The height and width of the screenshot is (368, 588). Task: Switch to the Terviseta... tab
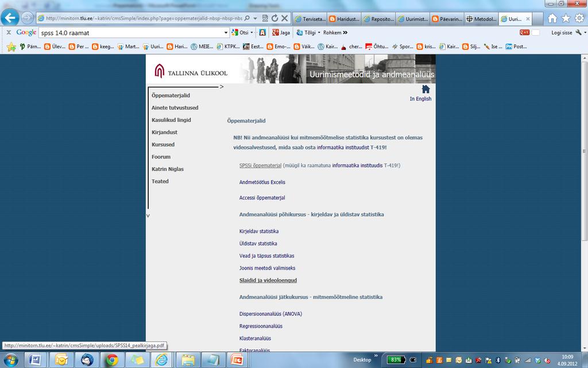(310, 19)
